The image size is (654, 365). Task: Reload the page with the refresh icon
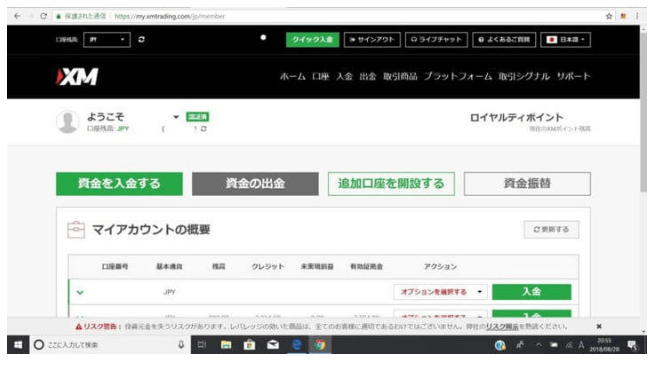pos(43,16)
